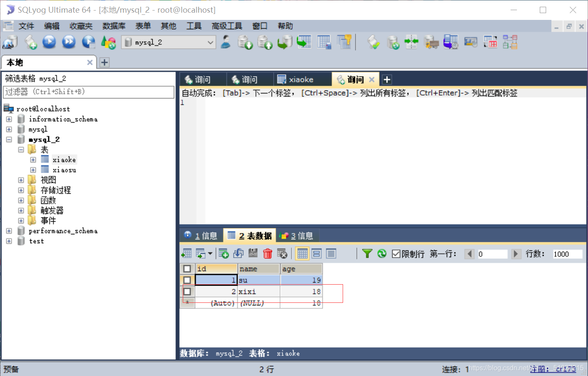588x376 pixels.
Task: Click the refresh object browser shapes icon
Action: click(x=109, y=42)
